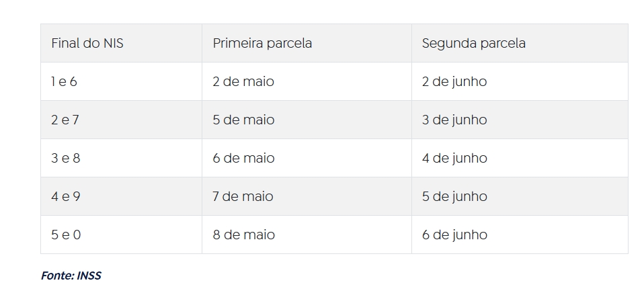The image size is (644, 289).
Task: Click the "8 de maio" date cell
Action: [x=243, y=235]
